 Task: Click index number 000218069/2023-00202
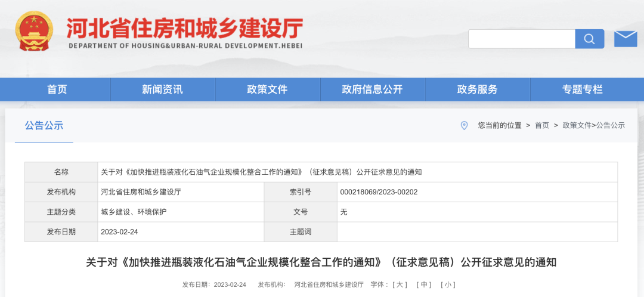pyautogui.click(x=379, y=192)
